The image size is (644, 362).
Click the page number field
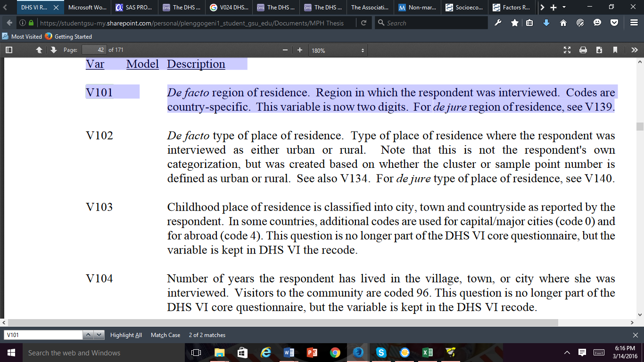point(93,50)
